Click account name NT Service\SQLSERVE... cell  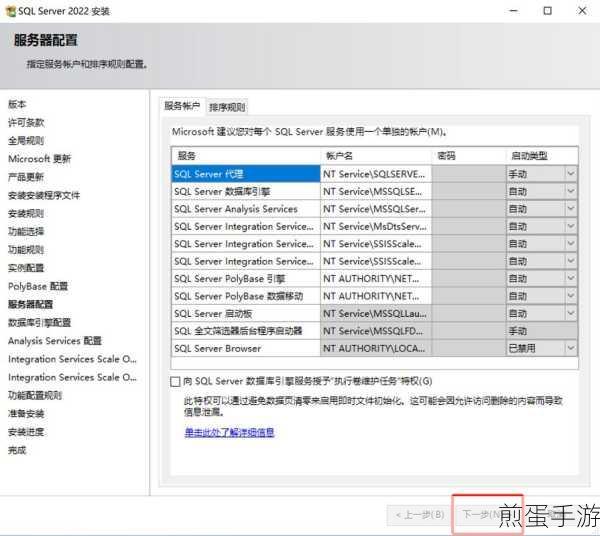coord(376,174)
